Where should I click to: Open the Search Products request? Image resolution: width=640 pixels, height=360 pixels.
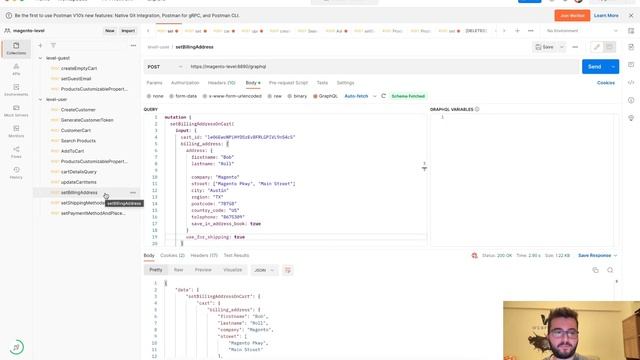tap(78, 141)
